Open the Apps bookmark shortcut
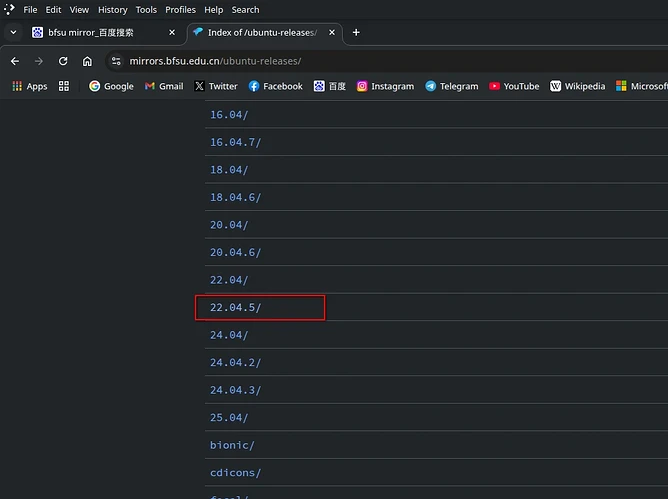668x499 pixels. click(29, 86)
